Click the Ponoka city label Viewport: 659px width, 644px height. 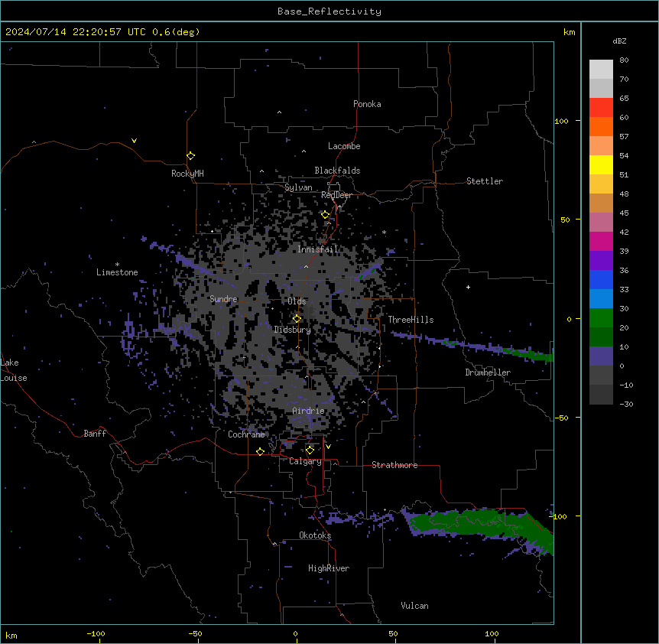[367, 104]
